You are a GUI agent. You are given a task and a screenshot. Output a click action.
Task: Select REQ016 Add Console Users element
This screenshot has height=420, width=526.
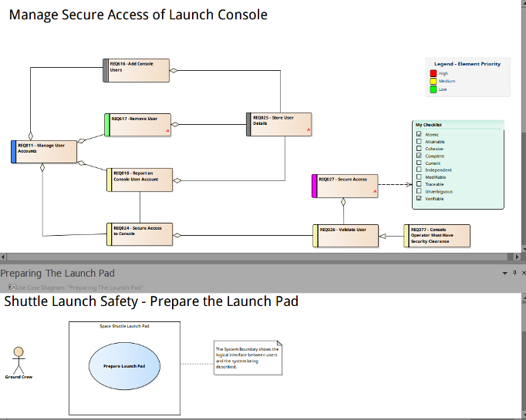click(x=139, y=70)
